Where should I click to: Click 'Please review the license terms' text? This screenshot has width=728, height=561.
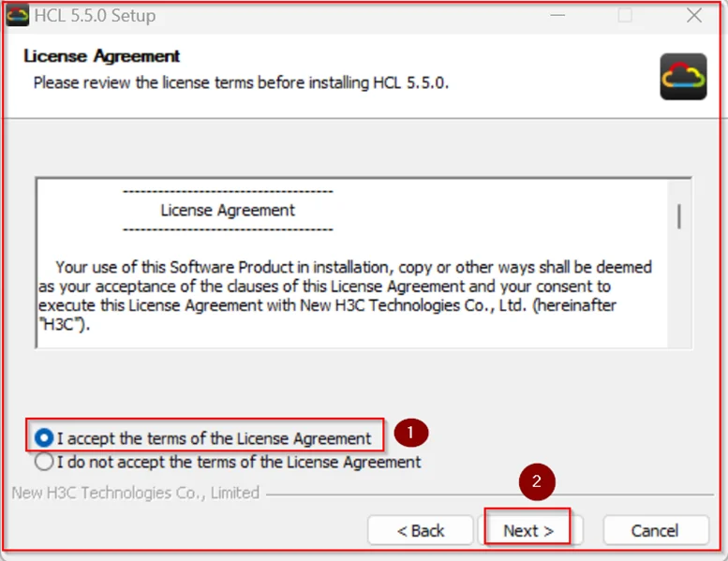241,82
